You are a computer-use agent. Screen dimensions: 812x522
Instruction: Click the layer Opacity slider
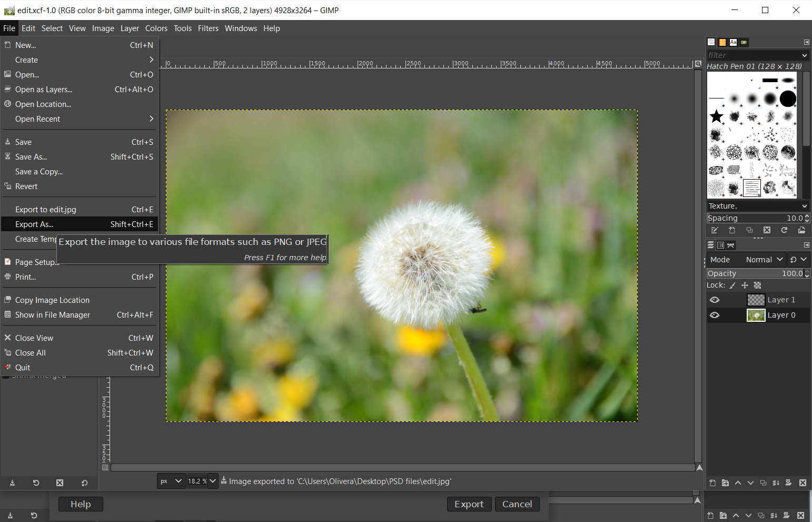(754, 273)
